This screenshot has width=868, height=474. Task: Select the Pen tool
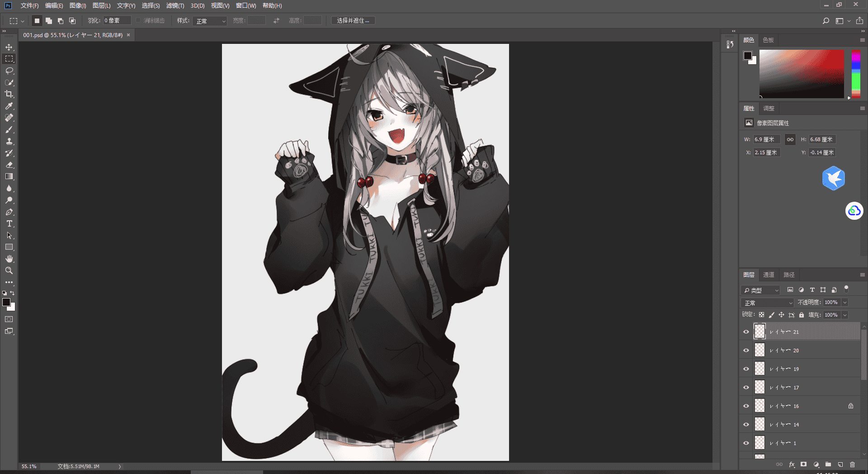[9, 212]
